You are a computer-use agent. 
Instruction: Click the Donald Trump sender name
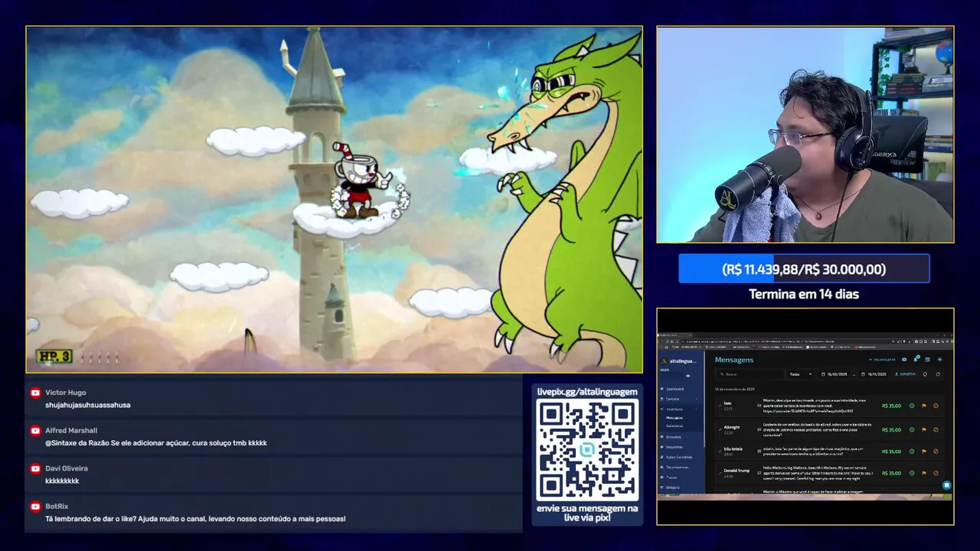click(x=738, y=470)
